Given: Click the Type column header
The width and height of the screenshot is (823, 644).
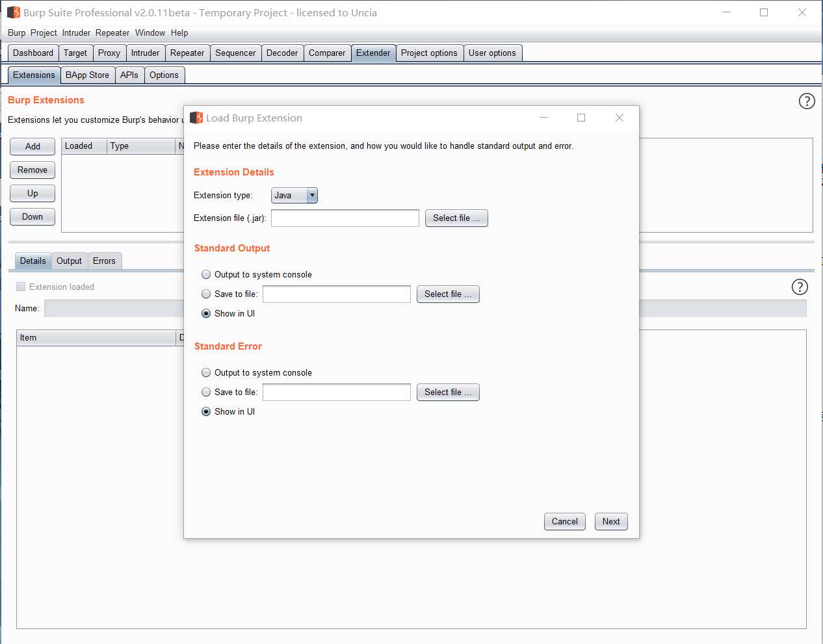Looking at the screenshot, I should (141, 146).
